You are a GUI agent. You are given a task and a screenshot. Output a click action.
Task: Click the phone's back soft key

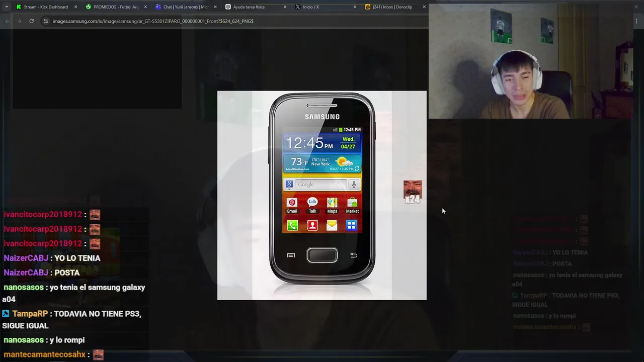click(354, 255)
